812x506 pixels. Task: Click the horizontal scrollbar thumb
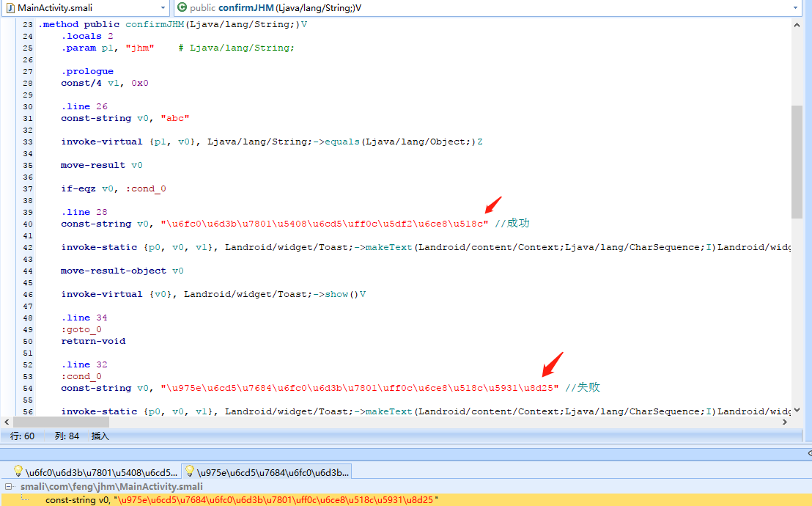tap(61, 422)
